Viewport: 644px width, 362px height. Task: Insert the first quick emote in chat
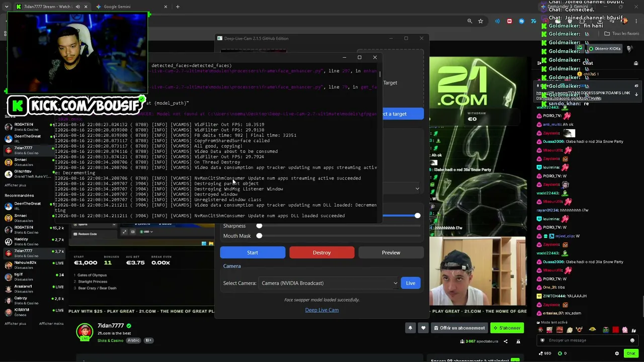coord(540,330)
